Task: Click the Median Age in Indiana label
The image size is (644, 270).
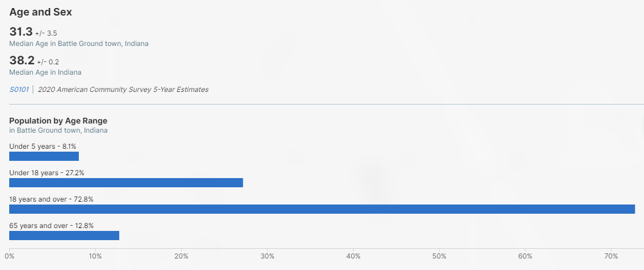Action: [x=45, y=72]
